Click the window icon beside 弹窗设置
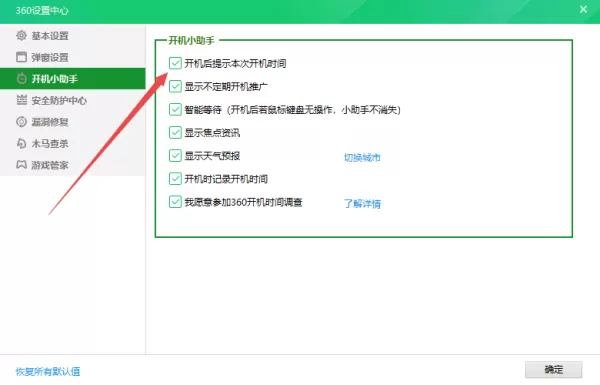600x385 pixels. [x=21, y=57]
